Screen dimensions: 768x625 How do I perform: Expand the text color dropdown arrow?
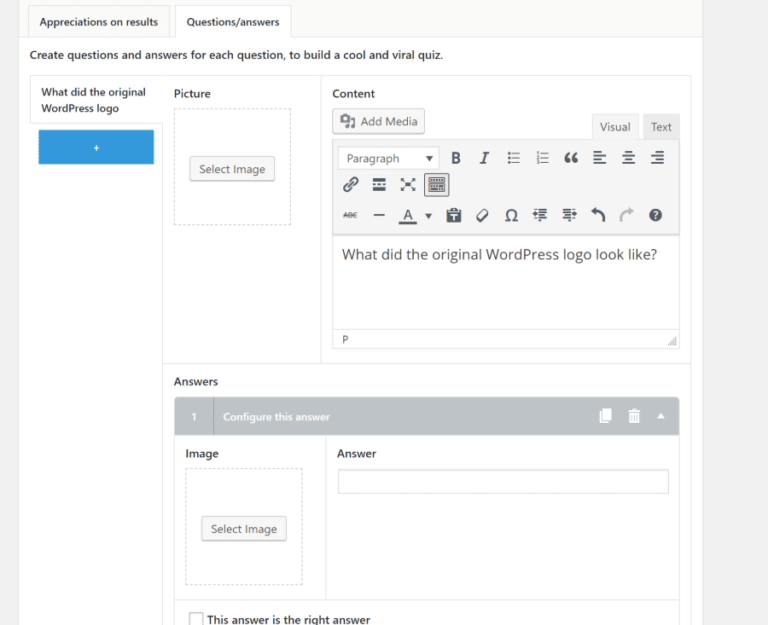pyautogui.click(x=429, y=216)
